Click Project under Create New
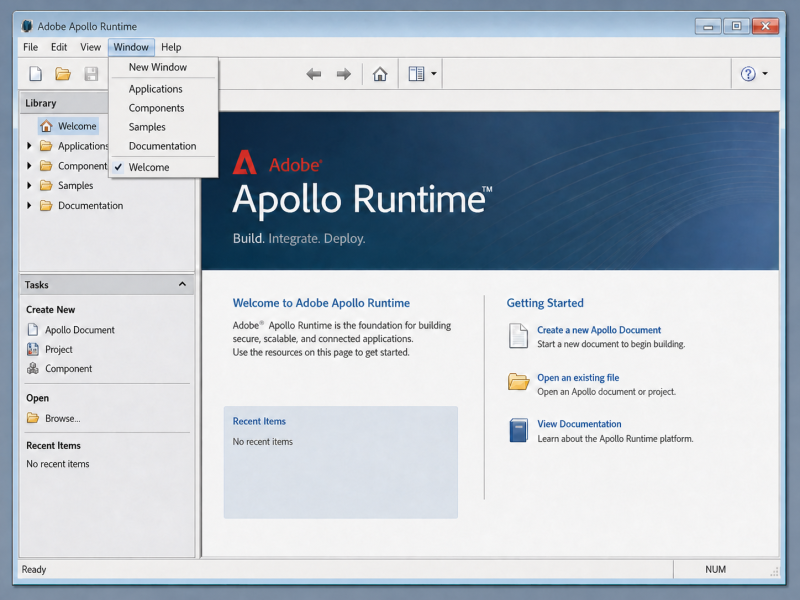The height and width of the screenshot is (600, 800). [59, 349]
